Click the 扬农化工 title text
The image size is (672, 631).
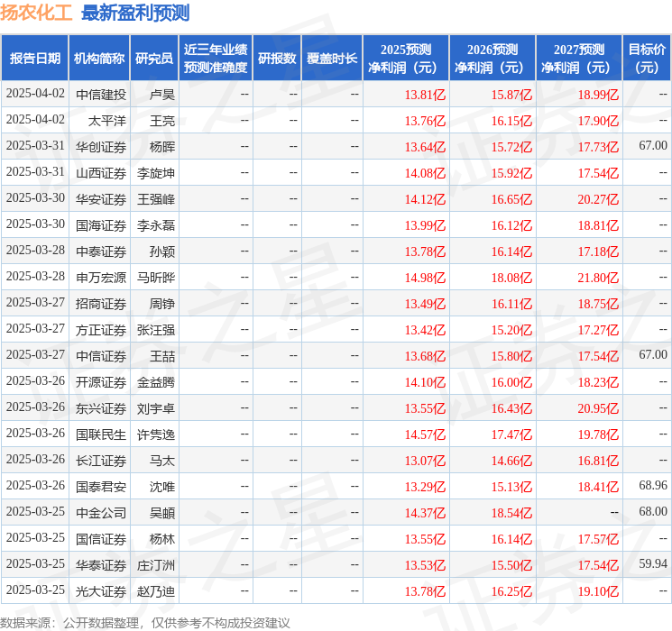(36, 13)
